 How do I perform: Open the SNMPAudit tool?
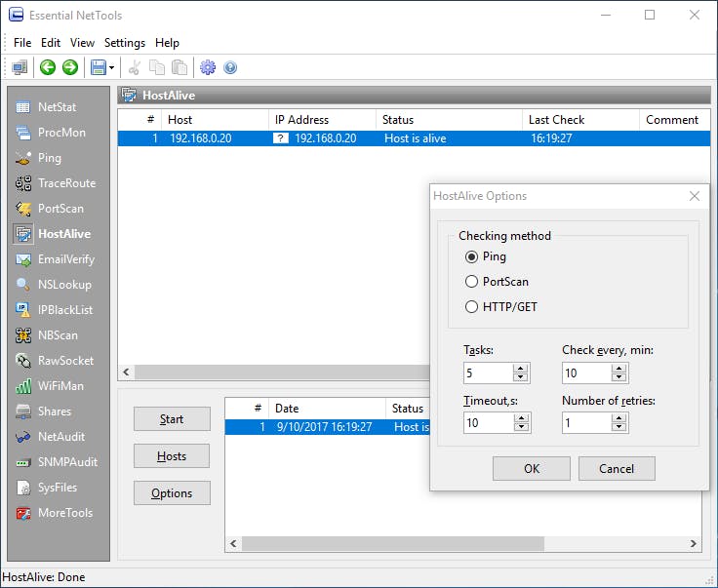click(x=57, y=462)
